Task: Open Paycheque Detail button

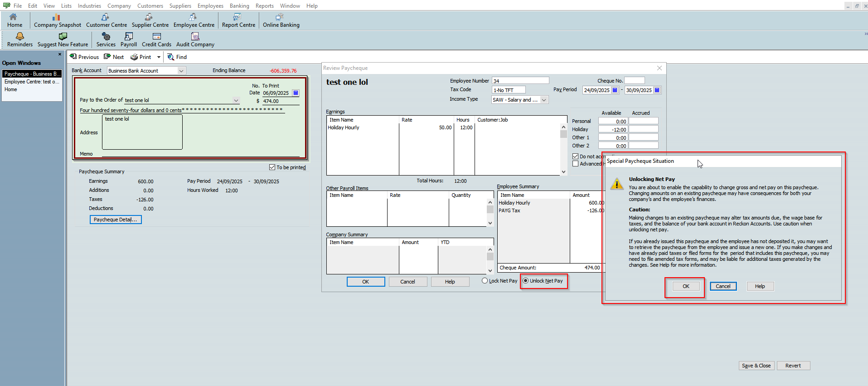Action: (116, 220)
